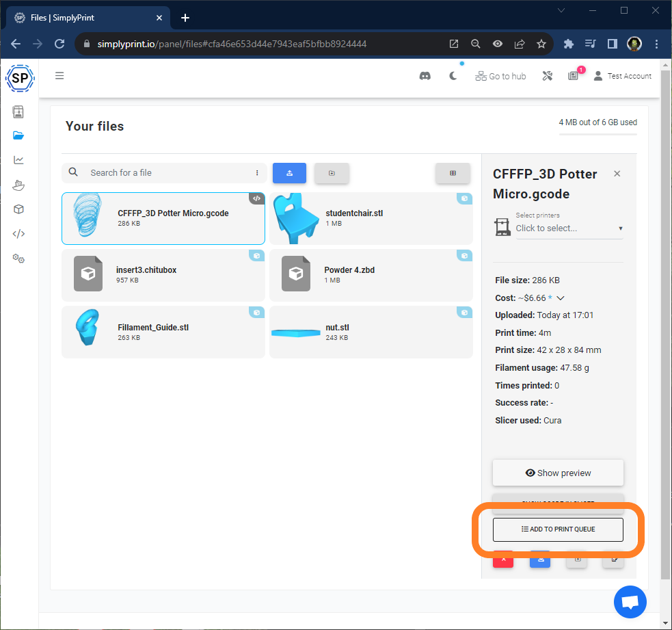Screen dimensions: 672x630
Task: Open search options three-dot menu
Action: [257, 173]
